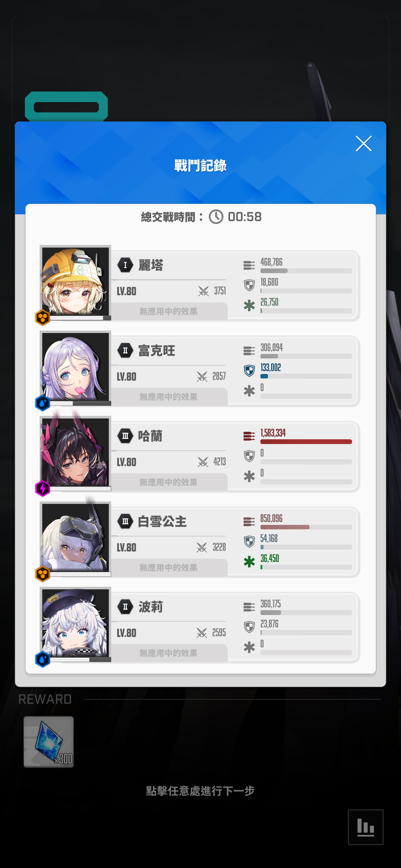Click 哈蘭's damage dealt bullet icon
This screenshot has height=868, width=401.
[249, 436]
